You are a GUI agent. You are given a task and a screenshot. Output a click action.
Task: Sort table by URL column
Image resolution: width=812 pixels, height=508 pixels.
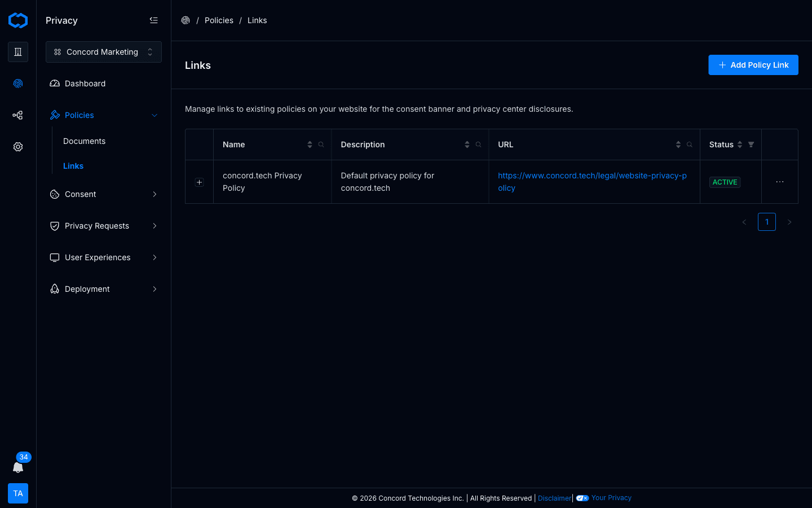(x=678, y=144)
